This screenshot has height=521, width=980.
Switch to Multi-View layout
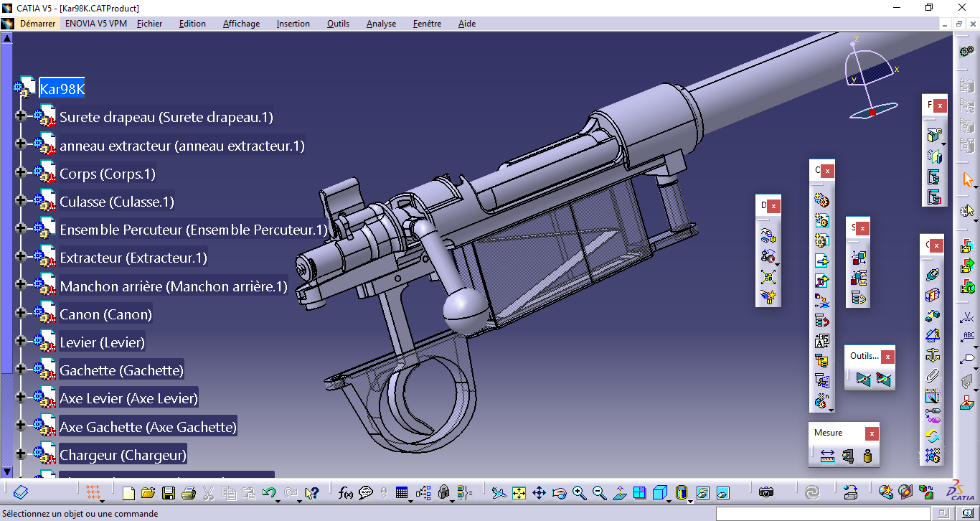tap(640, 493)
